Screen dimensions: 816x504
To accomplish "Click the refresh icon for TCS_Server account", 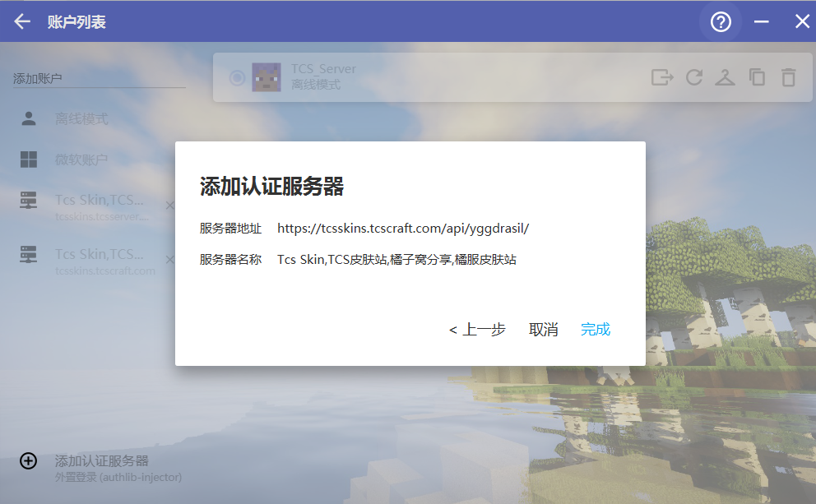I will [x=694, y=77].
